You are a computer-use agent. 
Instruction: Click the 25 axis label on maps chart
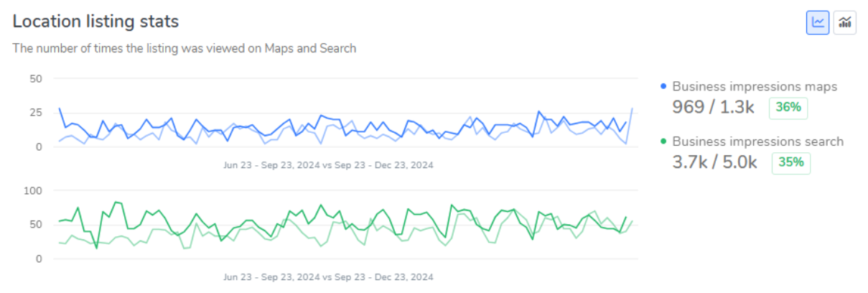click(x=36, y=113)
